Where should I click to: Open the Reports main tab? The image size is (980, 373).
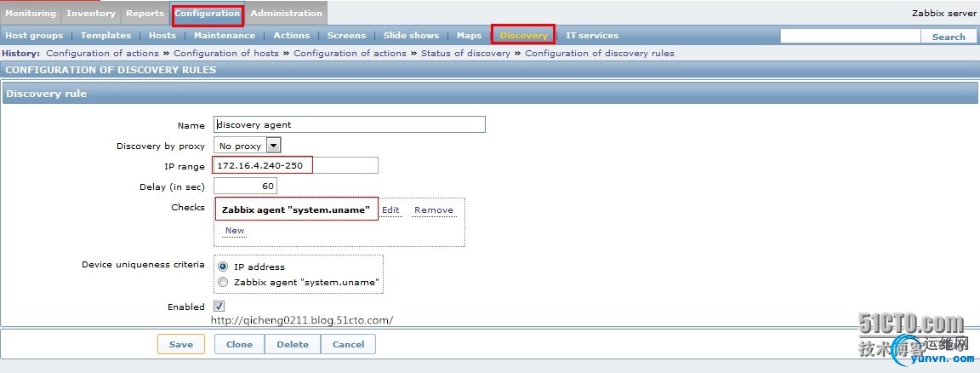tap(145, 13)
